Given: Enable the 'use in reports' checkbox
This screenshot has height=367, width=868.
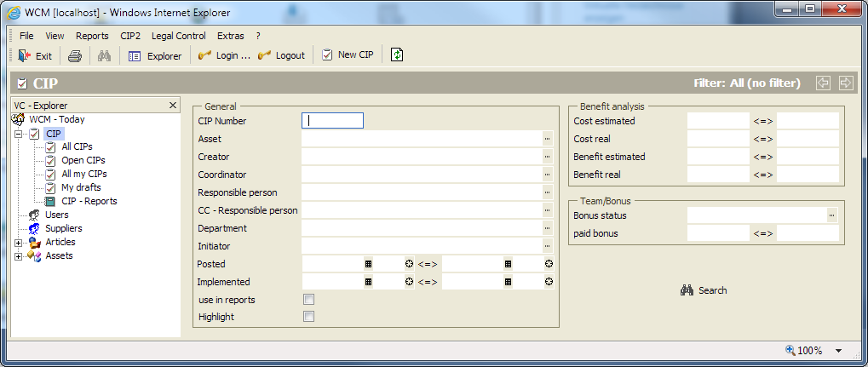Looking at the screenshot, I should (x=309, y=300).
